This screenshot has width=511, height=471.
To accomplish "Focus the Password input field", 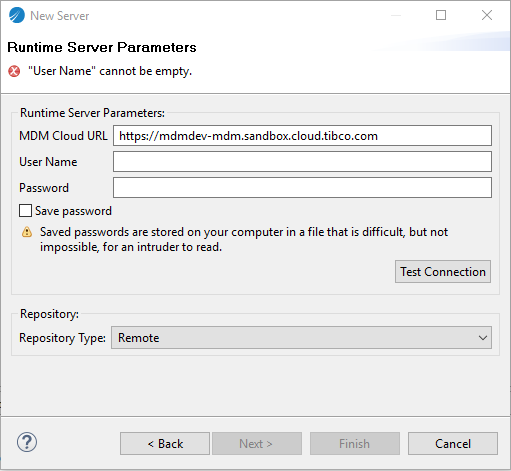I will click(x=302, y=188).
